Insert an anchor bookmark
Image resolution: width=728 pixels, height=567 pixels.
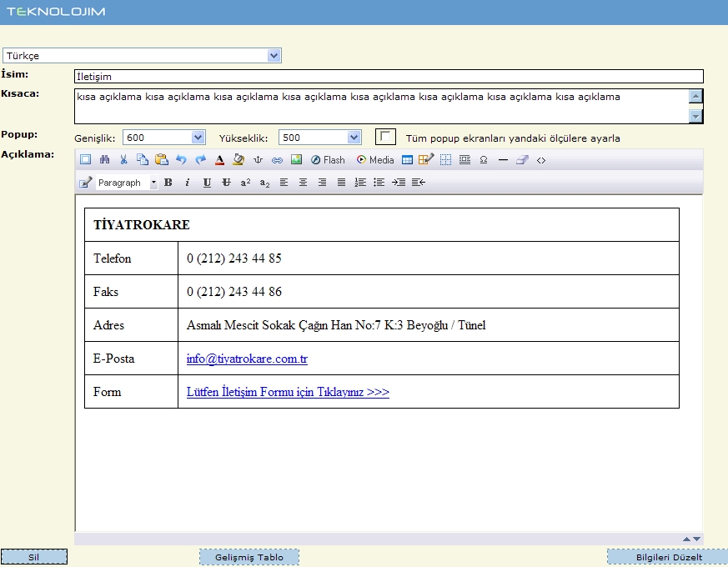[x=259, y=160]
